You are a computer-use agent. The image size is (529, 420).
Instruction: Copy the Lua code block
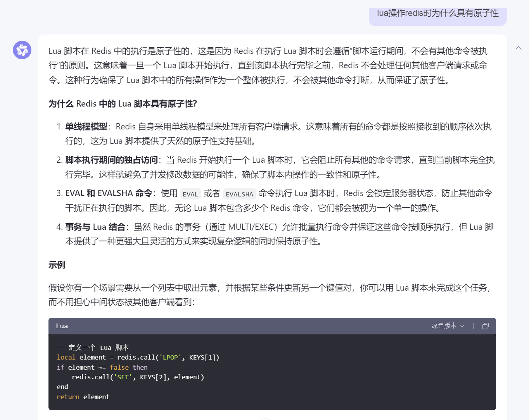[x=485, y=326]
